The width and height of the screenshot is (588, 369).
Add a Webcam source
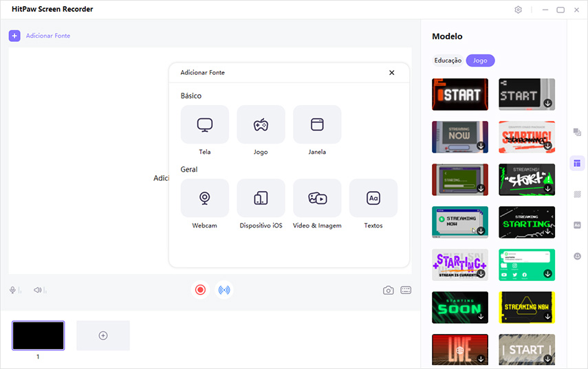coord(204,199)
